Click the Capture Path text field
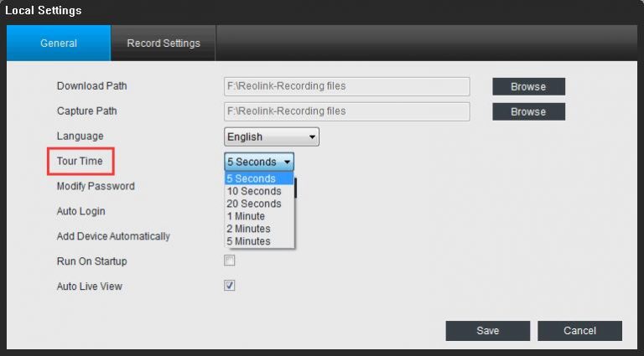This screenshot has height=356, width=644. tap(346, 111)
